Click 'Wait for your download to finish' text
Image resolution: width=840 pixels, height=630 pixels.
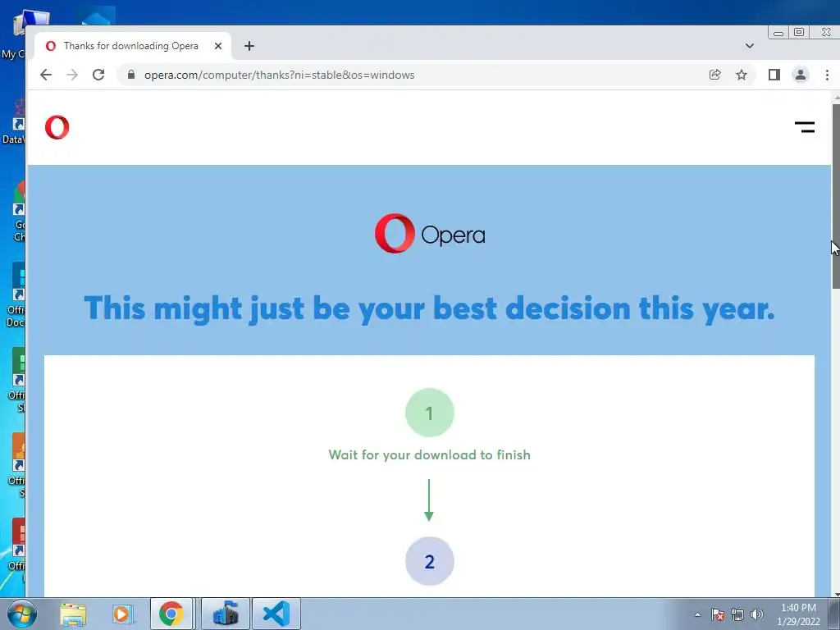pos(430,454)
